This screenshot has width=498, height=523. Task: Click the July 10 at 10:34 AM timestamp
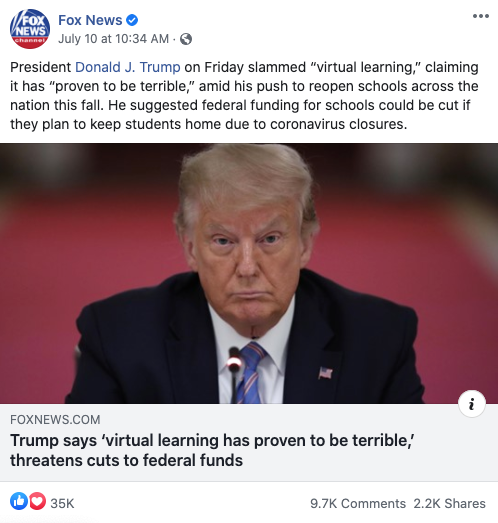pyautogui.click(x=113, y=39)
